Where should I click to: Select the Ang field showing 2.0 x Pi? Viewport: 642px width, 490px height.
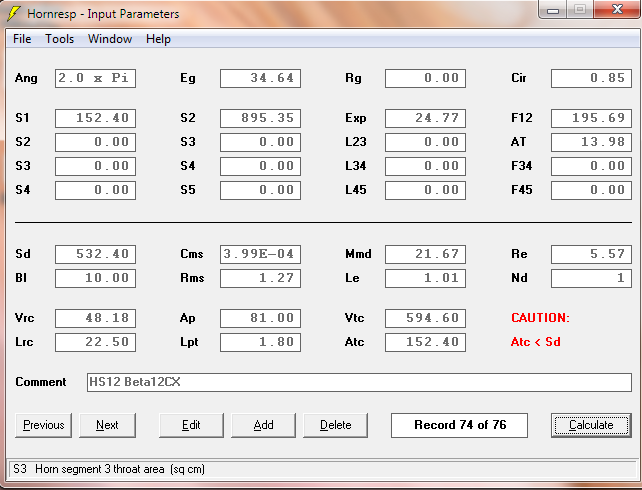tap(95, 78)
